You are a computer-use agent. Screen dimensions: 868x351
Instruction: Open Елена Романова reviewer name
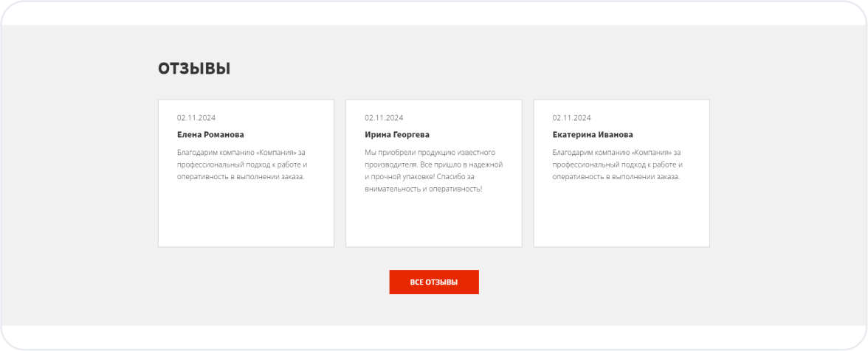[210, 135]
